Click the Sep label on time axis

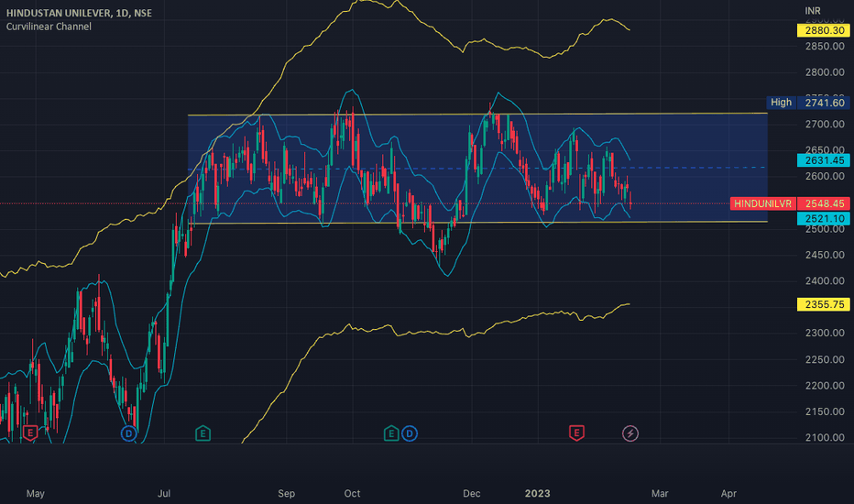tap(287, 493)
